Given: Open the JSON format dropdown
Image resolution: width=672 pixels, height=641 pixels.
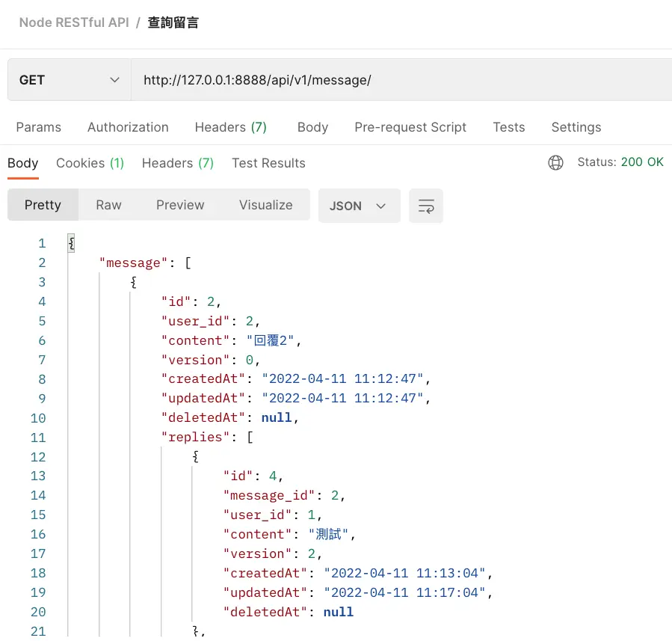Looking at the screenshot, I should click(x=359, y=206).
